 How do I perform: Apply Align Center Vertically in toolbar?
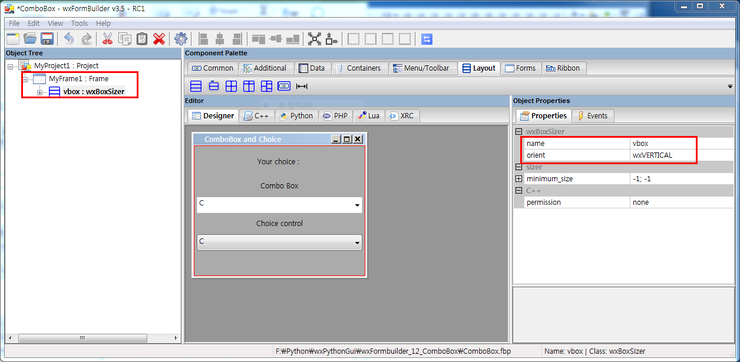pos(276,39)
